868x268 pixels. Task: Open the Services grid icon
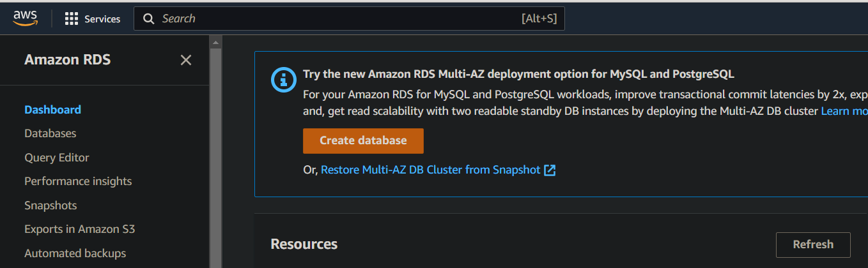(x=72, y=19)
